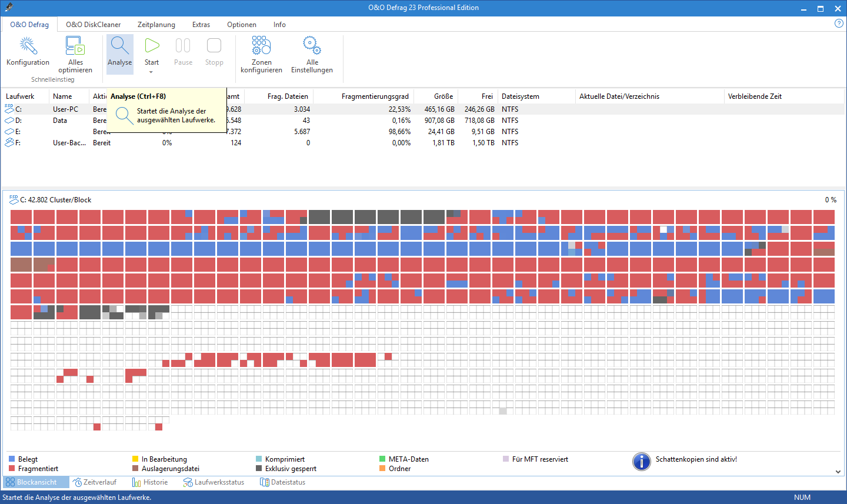The image size is (847, 504).
Task: Click the 0 % block progress value
Action: click(831, 200)
